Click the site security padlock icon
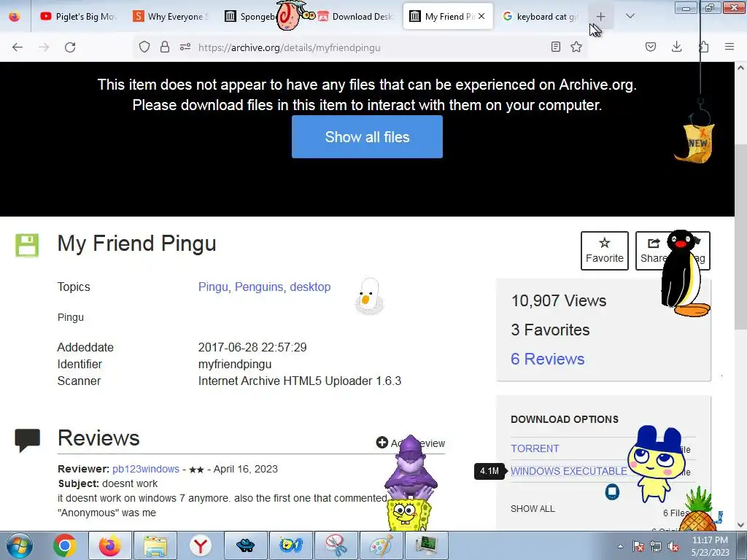747x560 pixels. pos(165,47)
